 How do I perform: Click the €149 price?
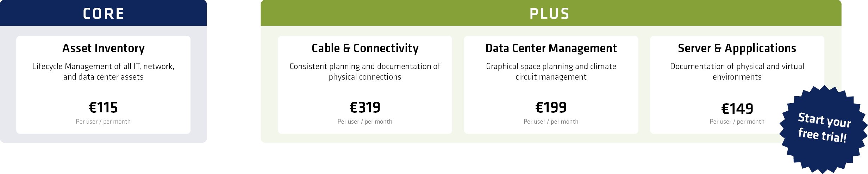[737, 108]
